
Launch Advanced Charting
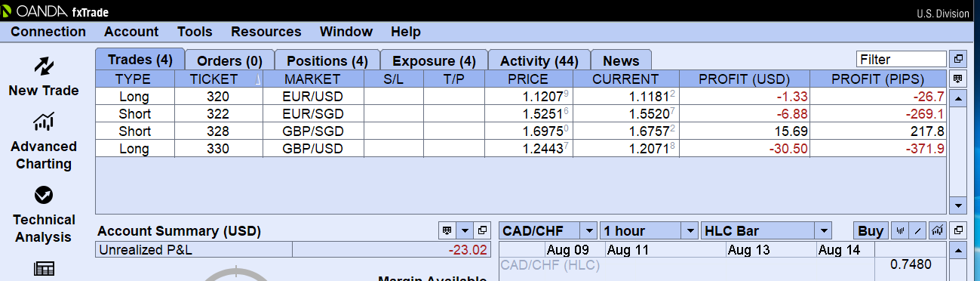pos(43,142)
